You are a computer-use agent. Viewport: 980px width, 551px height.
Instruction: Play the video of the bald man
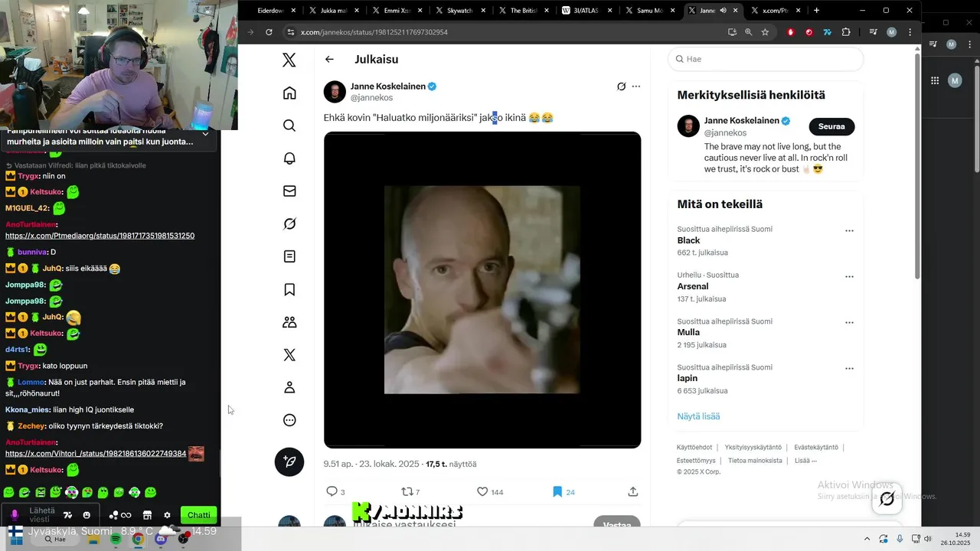coord(482,290)
